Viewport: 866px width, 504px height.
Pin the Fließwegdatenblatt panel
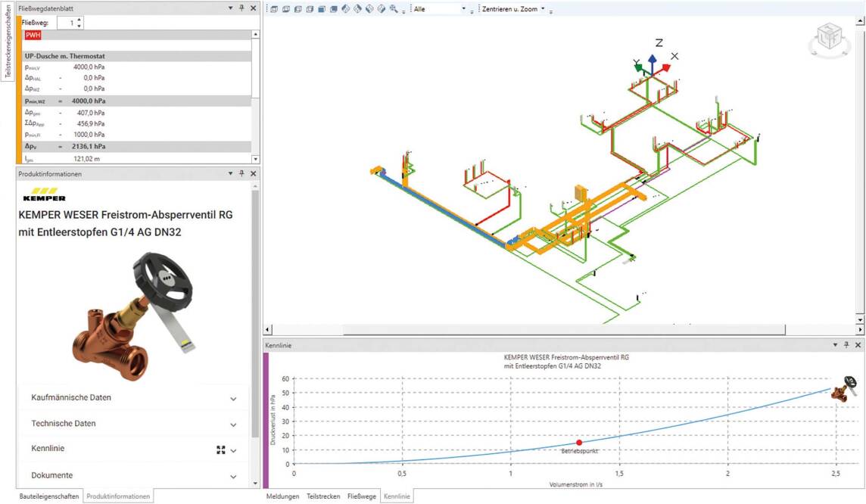click(241, 8)
